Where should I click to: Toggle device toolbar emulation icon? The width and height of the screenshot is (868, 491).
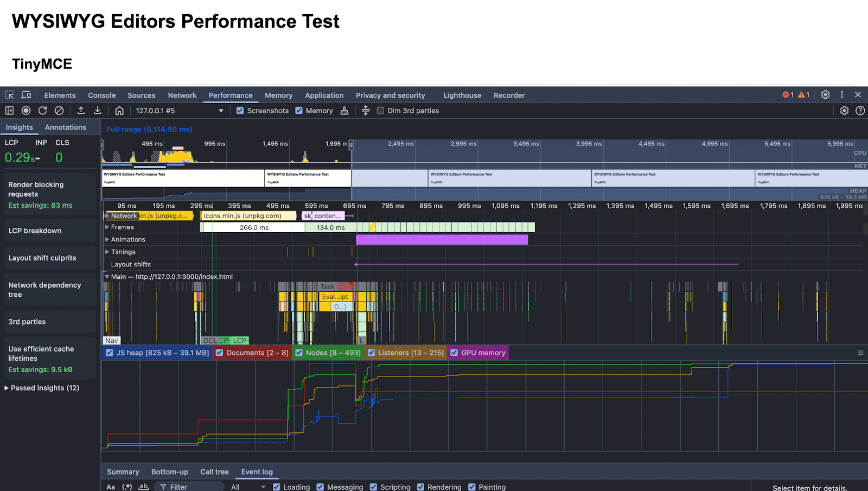pyautogui.click(x=25, y=94)
